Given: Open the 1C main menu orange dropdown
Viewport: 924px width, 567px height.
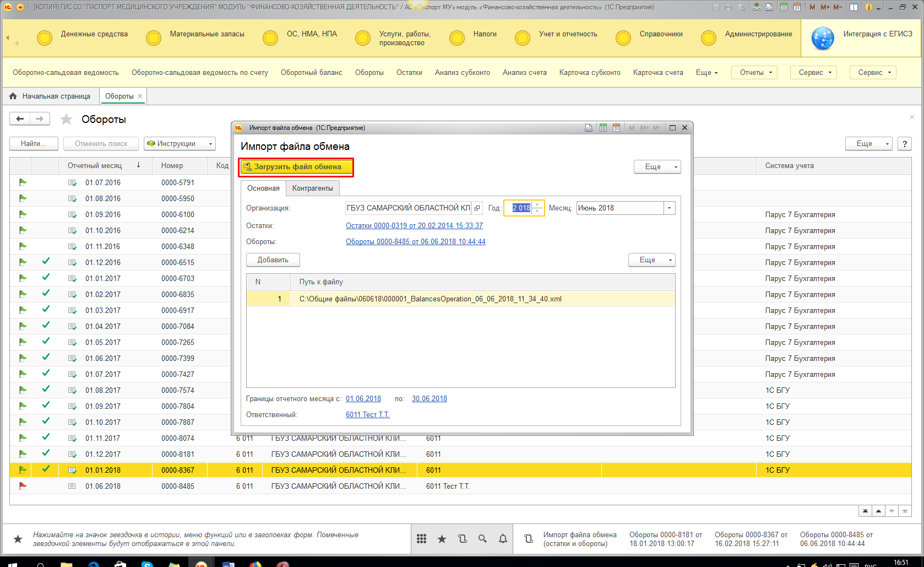Looking at the screenshot, I should [x=20, y=7].
